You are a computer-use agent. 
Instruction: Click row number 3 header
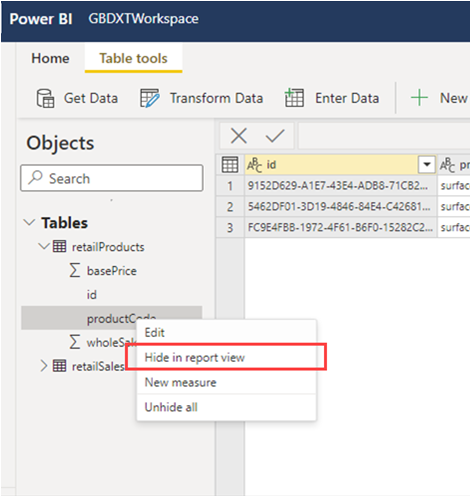pyautogui.click(x=230, y=228)
